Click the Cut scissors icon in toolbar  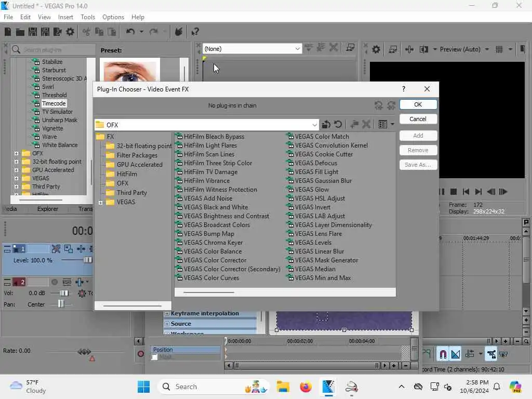point(87,32)
